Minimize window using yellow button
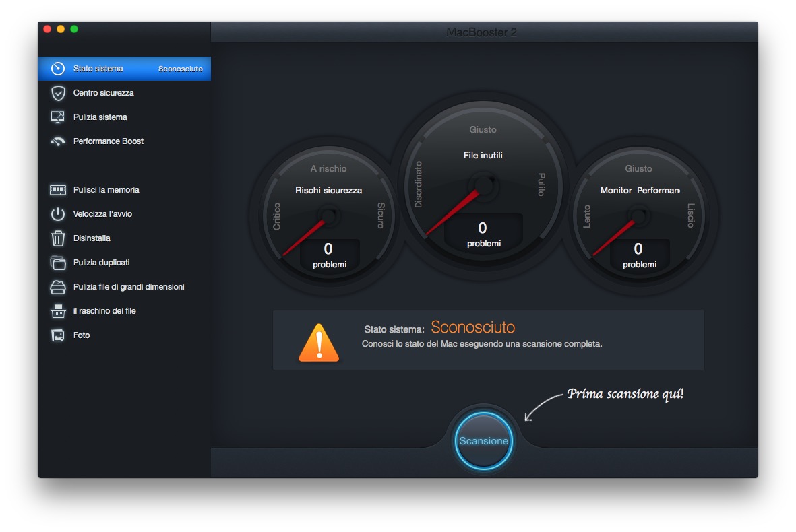Screen dimensions: 796x532 click(x=61, y=29)
